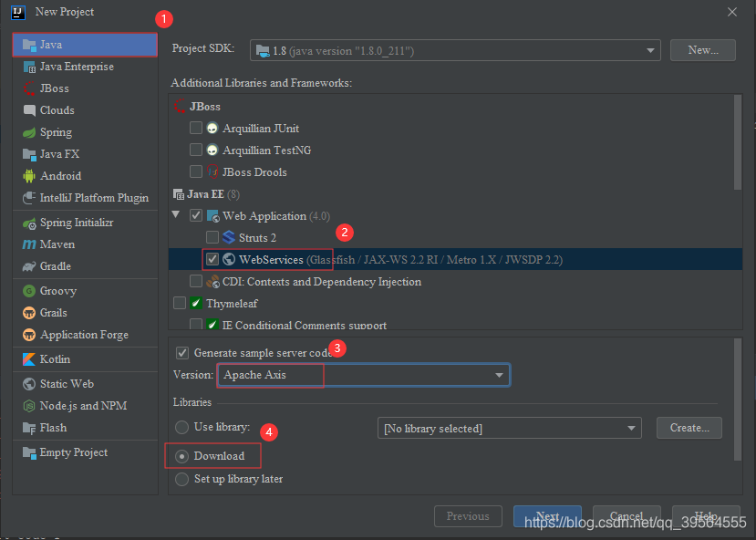Image resolution: width=756 pixels, height=540 pixels.
Task: Click the Kotlin logo icon
Action: (x=29, y=359)
